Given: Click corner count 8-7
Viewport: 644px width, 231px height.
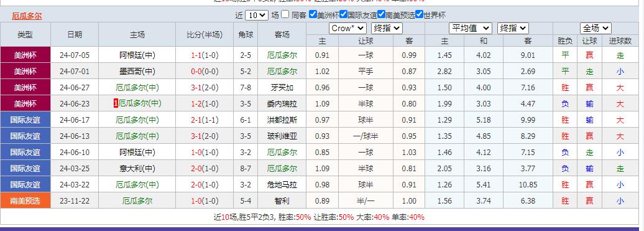Looking at the screenshot, I should (x=246, y=169).
